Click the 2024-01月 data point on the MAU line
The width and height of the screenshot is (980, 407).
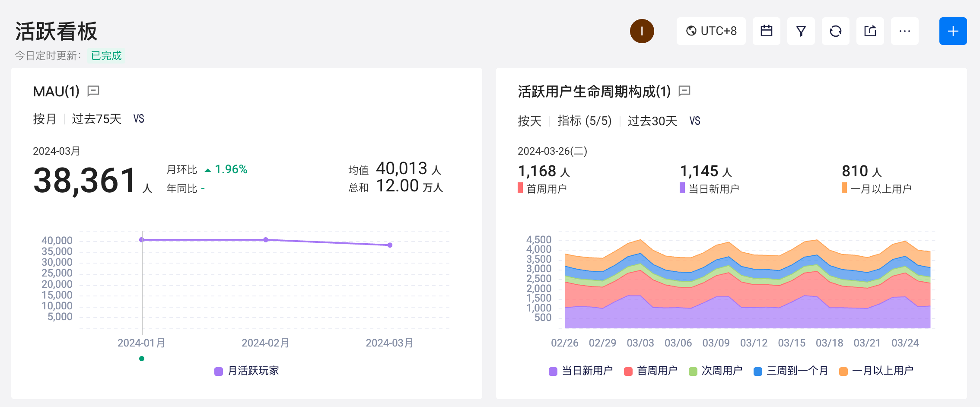(x=142, y=240)
